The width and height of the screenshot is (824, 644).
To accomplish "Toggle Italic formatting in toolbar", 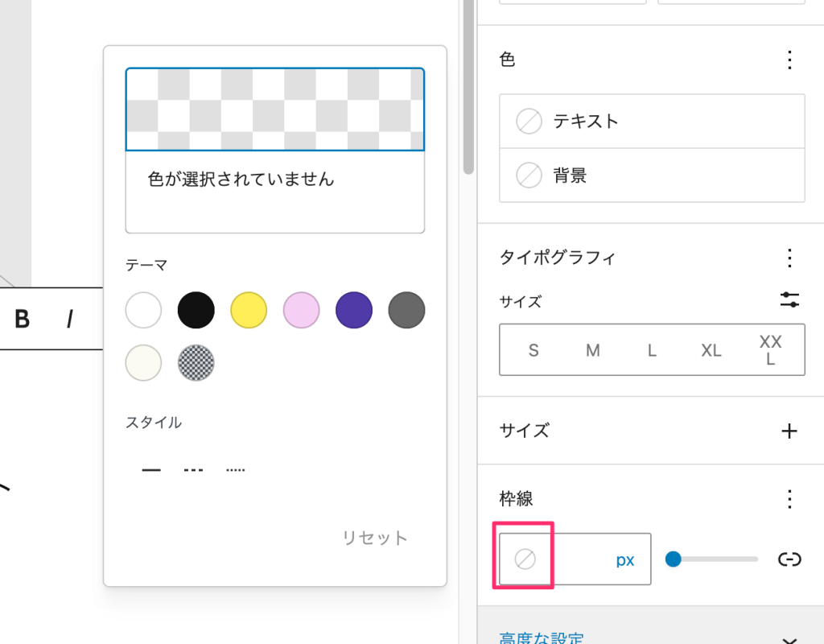I will point(70,319).
